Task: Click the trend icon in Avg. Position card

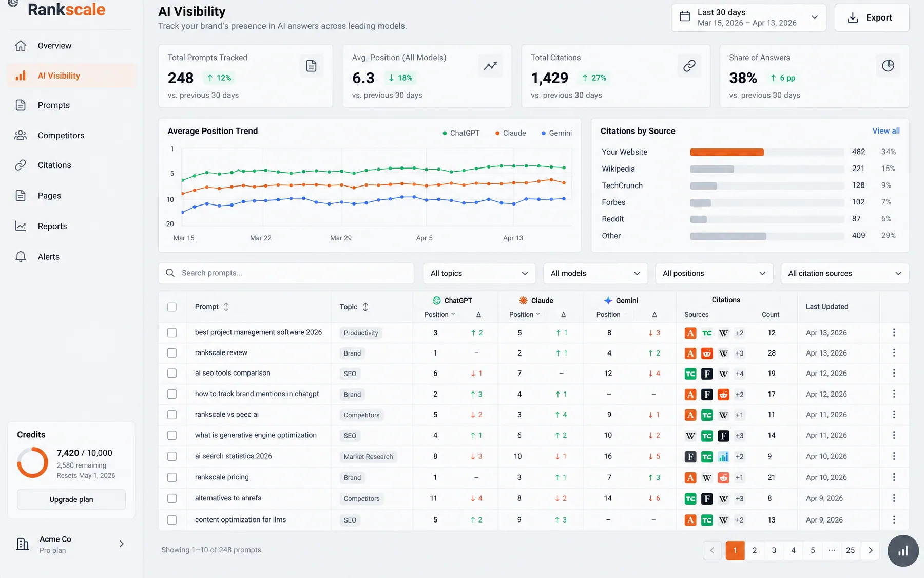Action: [490, 66]
